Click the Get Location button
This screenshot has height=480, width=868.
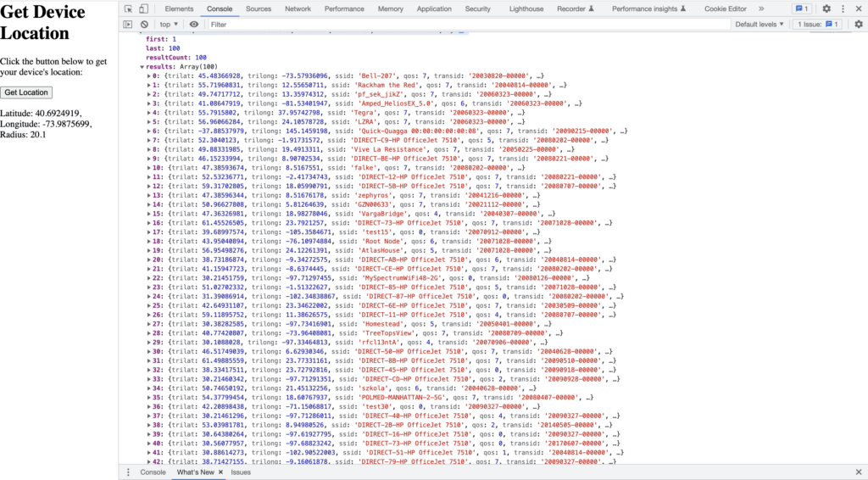coord(26,92)
